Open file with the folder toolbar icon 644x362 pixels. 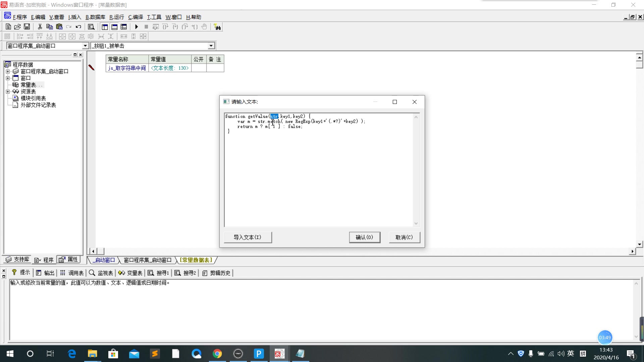tap(17, 27)
